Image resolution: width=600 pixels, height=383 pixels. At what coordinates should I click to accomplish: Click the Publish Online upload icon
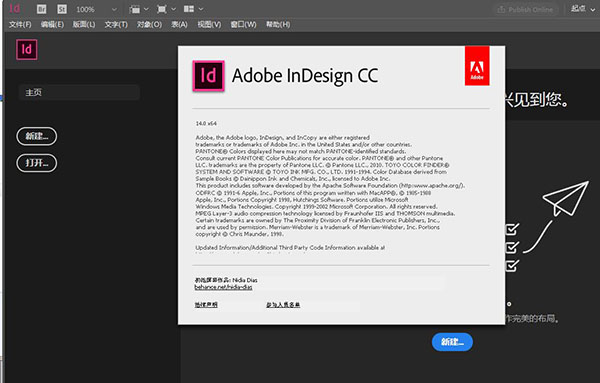coord(501,10)
